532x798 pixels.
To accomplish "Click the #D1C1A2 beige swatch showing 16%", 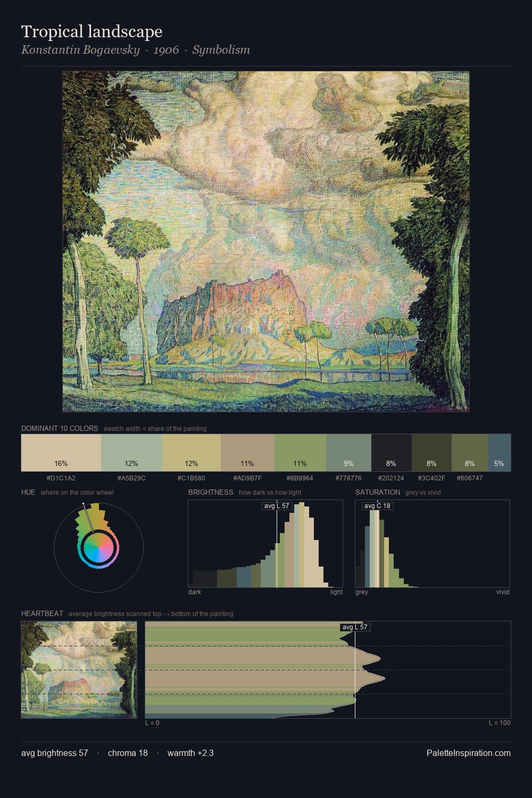I will tap(61, 453).
